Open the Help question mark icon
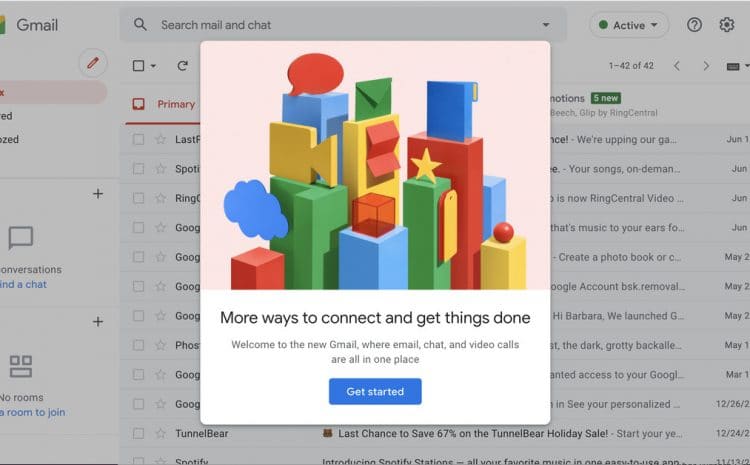 (694, 25)
